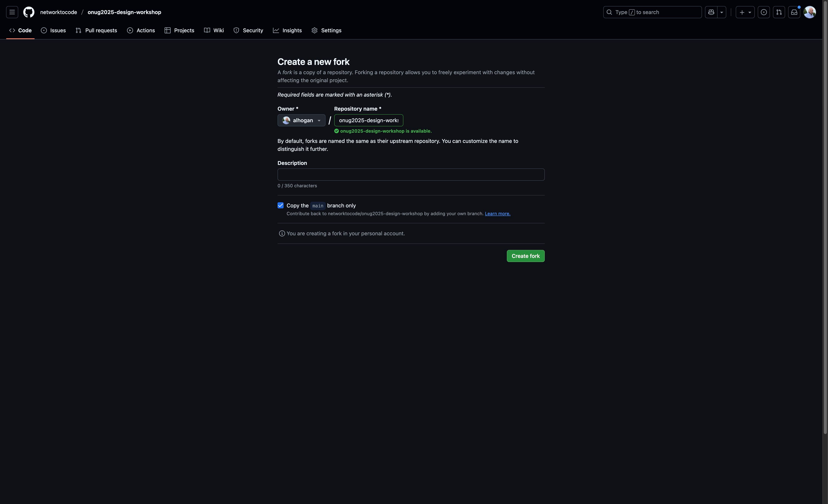Click the networktocode owner link
The image size is (828, 504).
click(x=58, y=12)
